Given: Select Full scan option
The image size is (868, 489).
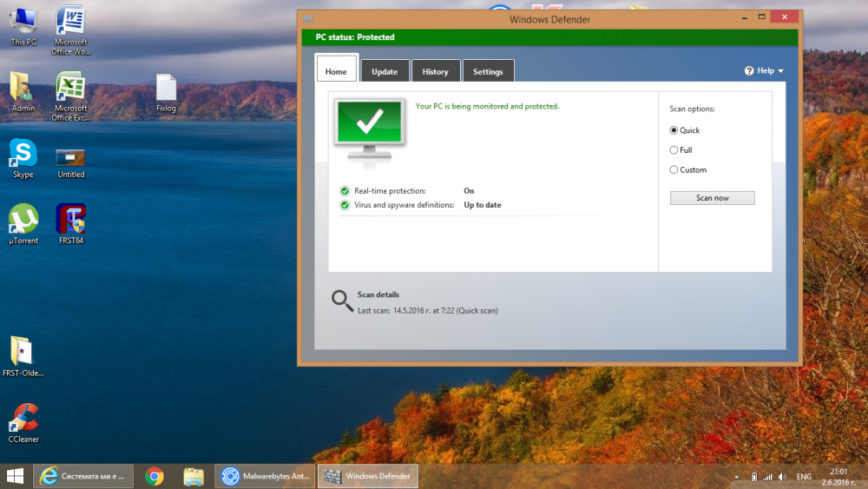Looking at the screenshot, I should [x=681, y=150].
